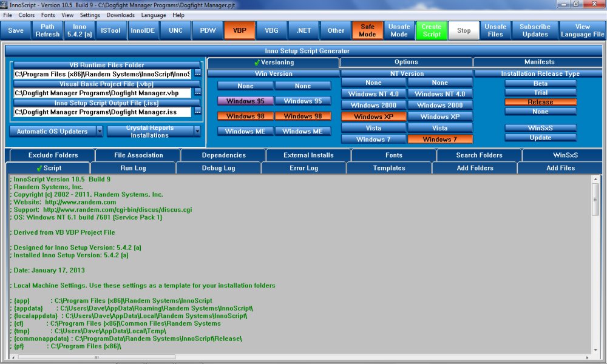Open the File Association tab
The image size is (607, 364).
[x=138, y=155]
